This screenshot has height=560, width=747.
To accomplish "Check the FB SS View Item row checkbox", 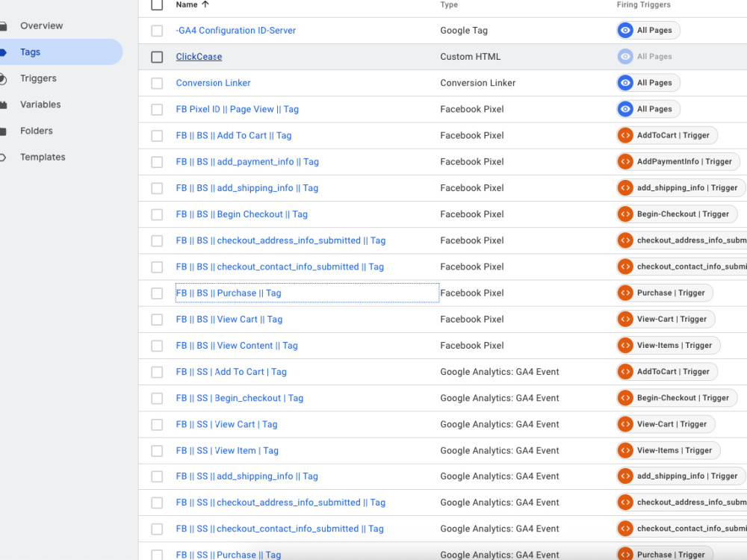I will tap(157, 450).
